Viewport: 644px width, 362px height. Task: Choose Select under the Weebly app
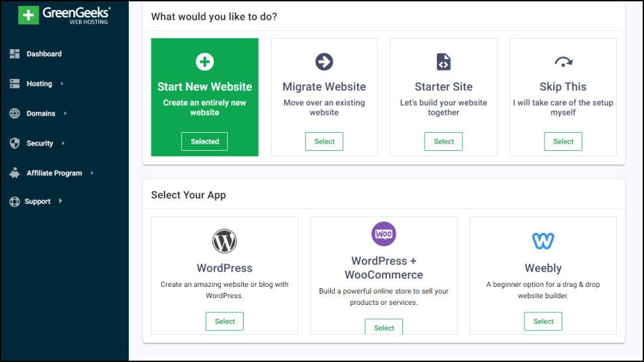point(543,321)
